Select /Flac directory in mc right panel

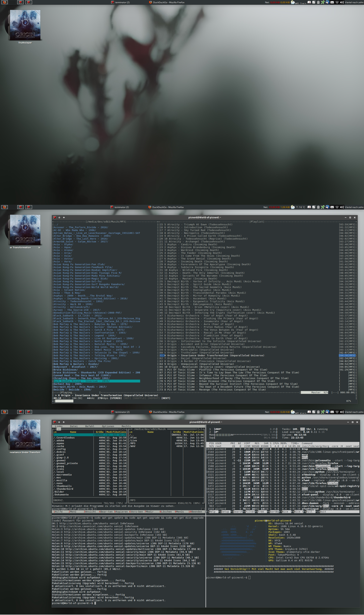pos(166,438)
